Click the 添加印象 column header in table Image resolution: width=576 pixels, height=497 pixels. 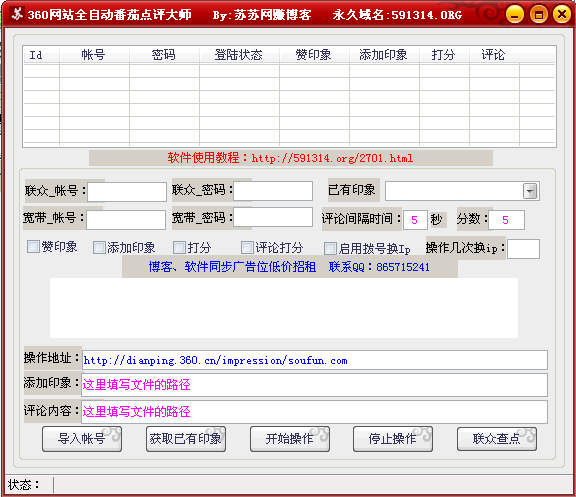384,55
